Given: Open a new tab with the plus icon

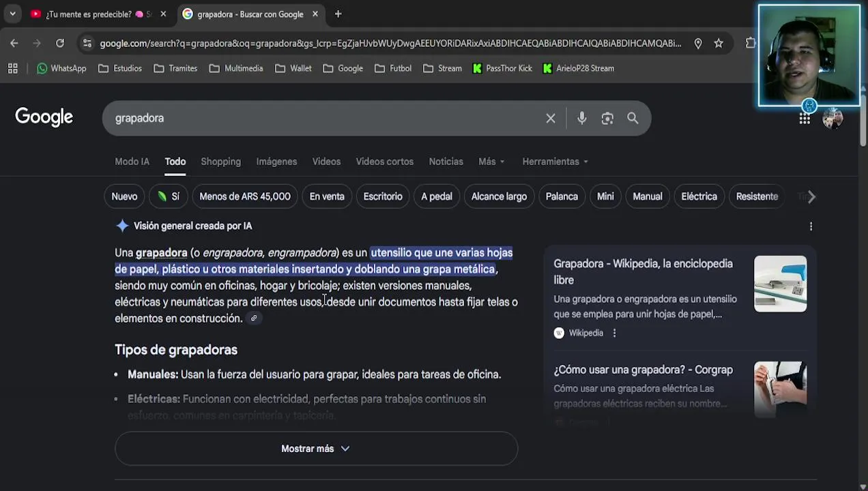Looking at the screenshot, I should pyautogui.click(x=338, y=14).
